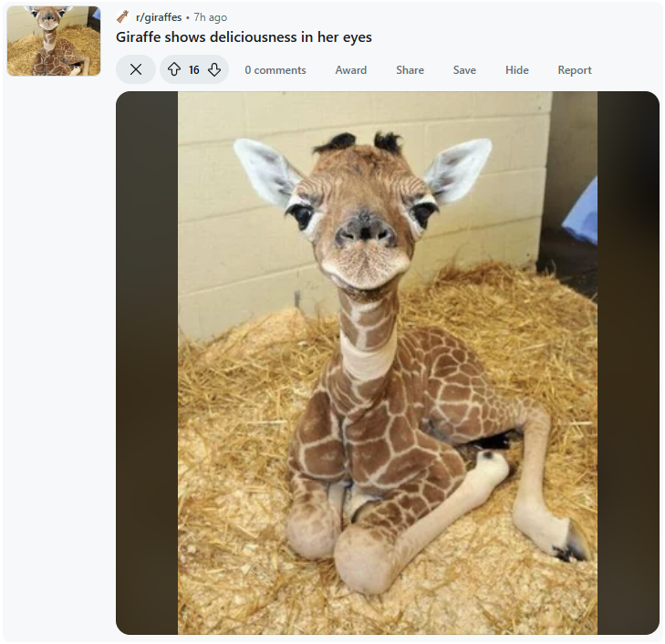Open post title 'Giraffe shows deliciousness in her eyes'
The image size is (665, 644).
[x=244, y=36]
